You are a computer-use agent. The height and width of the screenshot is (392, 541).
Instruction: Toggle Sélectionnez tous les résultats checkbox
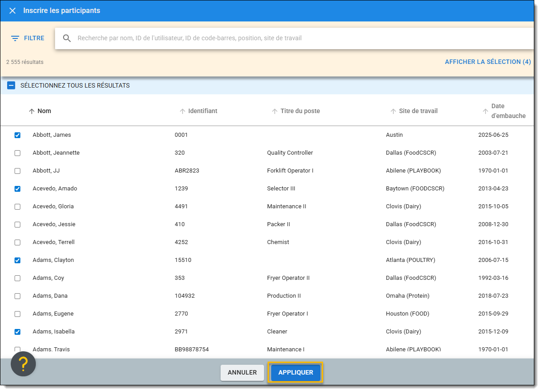[x=11, y=85]
